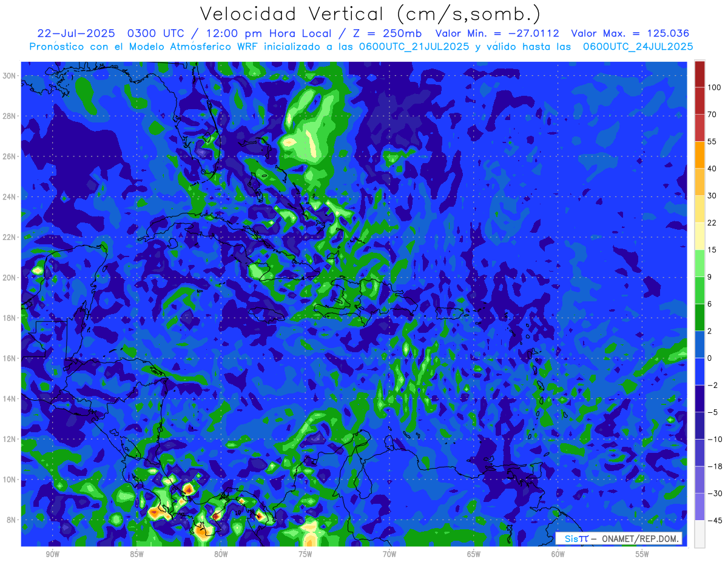
Task: Click the '85W' longitude label
Action: 136,554
